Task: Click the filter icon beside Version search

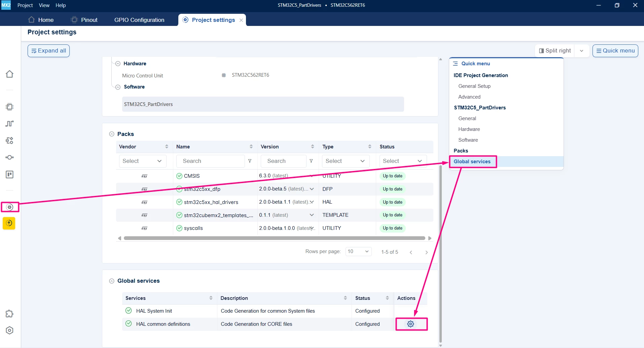Action: [311, 161]
